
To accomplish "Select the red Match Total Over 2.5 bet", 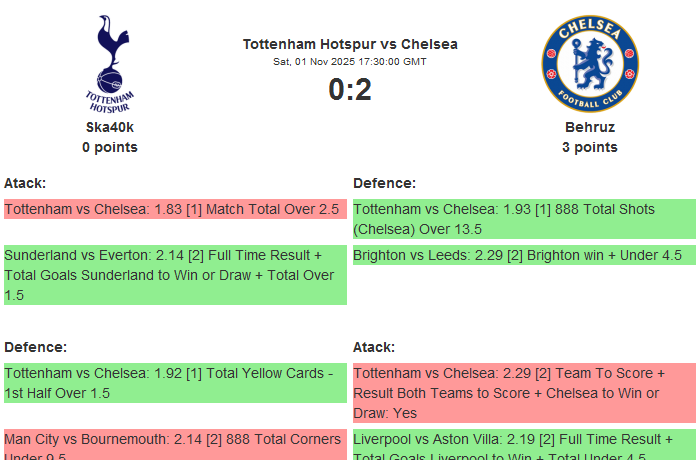I will pos(173,209).
